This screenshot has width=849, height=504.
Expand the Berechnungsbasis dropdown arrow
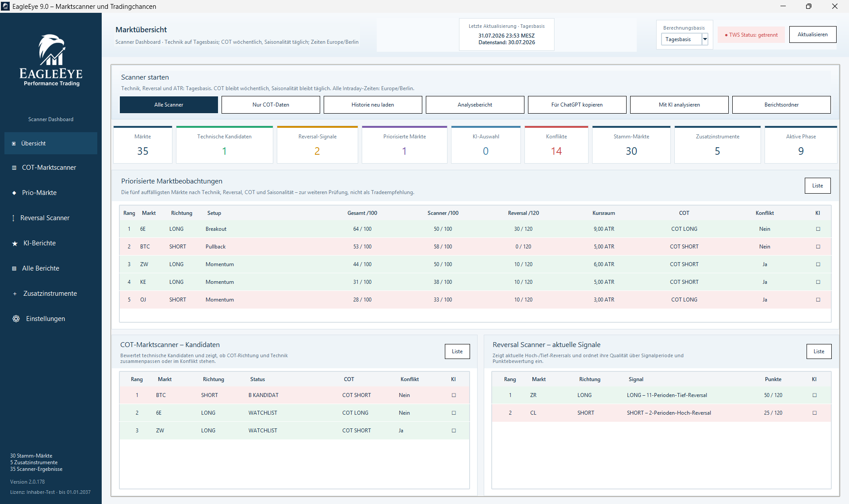705,39
